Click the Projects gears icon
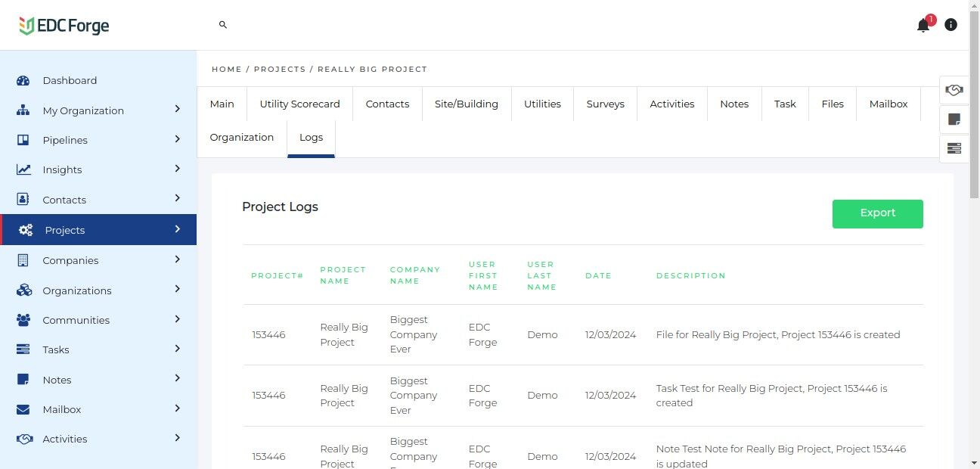Screen dimensions: 980x469 click(26, 230)
